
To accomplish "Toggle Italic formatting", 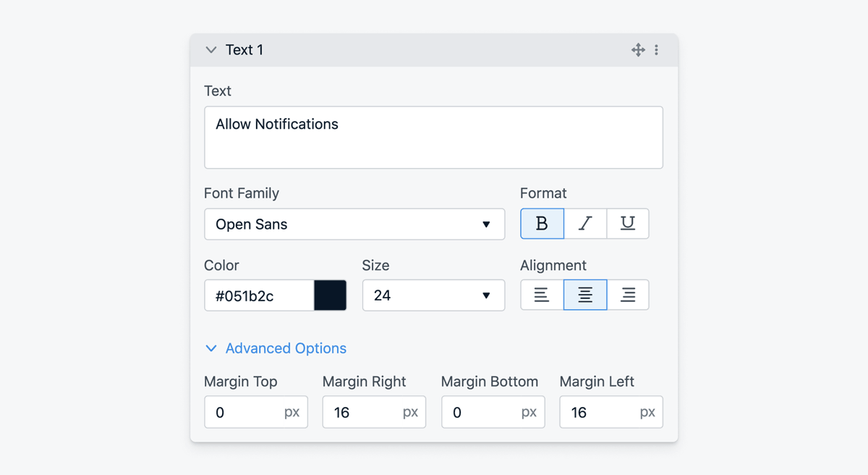I will 585,224.
